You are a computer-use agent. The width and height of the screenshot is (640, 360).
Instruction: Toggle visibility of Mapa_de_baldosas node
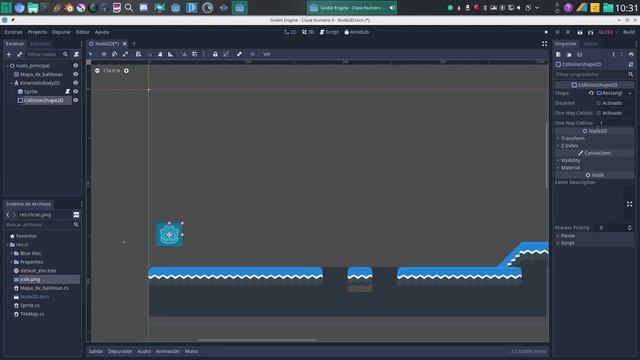point(76,74)
